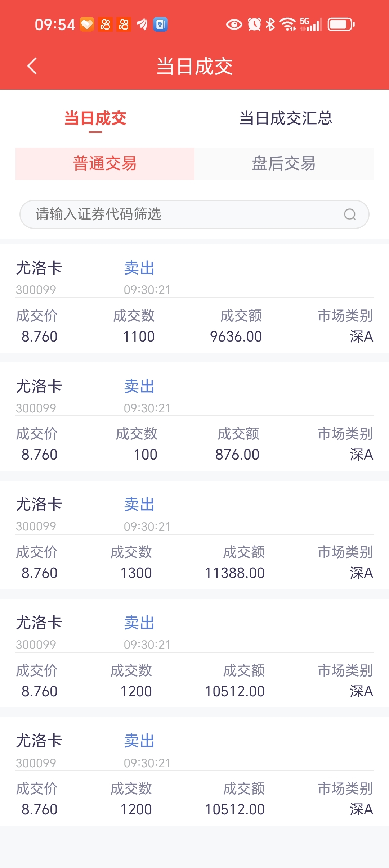The width and height of the screenshot is (389, 868).
Task: Tap the Bluetooth status icon
Action: pos(270,24)
